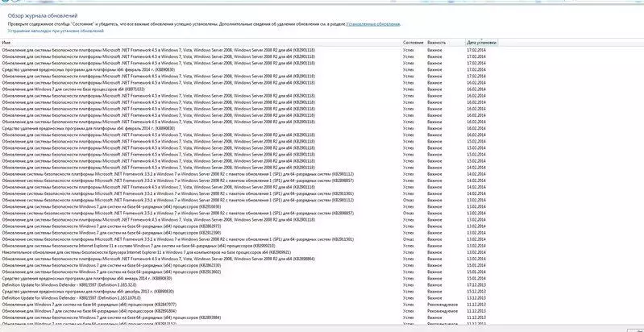The image size is (644, 332).
Task: Sort by the 'Имя' column header
Action: click(202, 42)
